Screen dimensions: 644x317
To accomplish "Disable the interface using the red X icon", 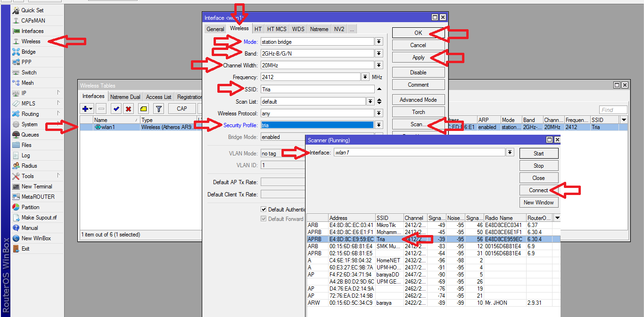I will pyautogui.click(x=128, y=109).
